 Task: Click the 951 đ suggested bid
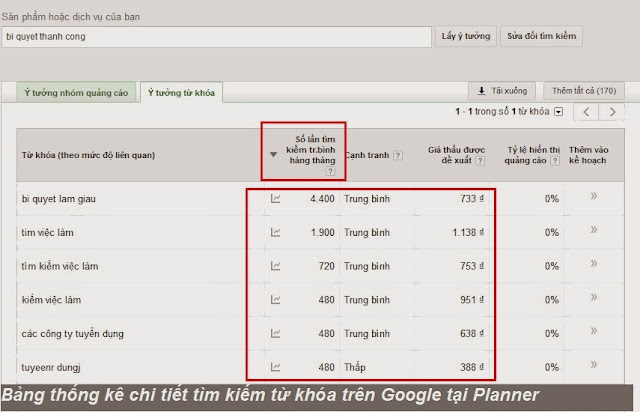pyautogui.click(x=472, y=300)
